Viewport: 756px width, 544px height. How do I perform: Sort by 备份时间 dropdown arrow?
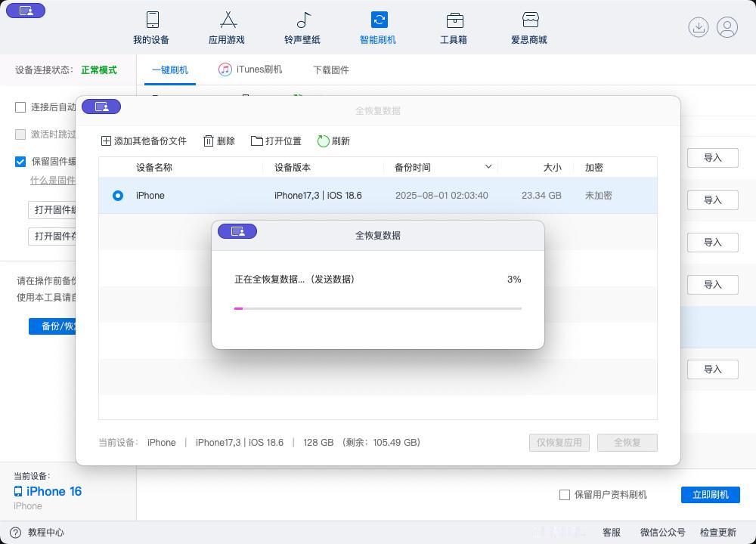point(488,167)
